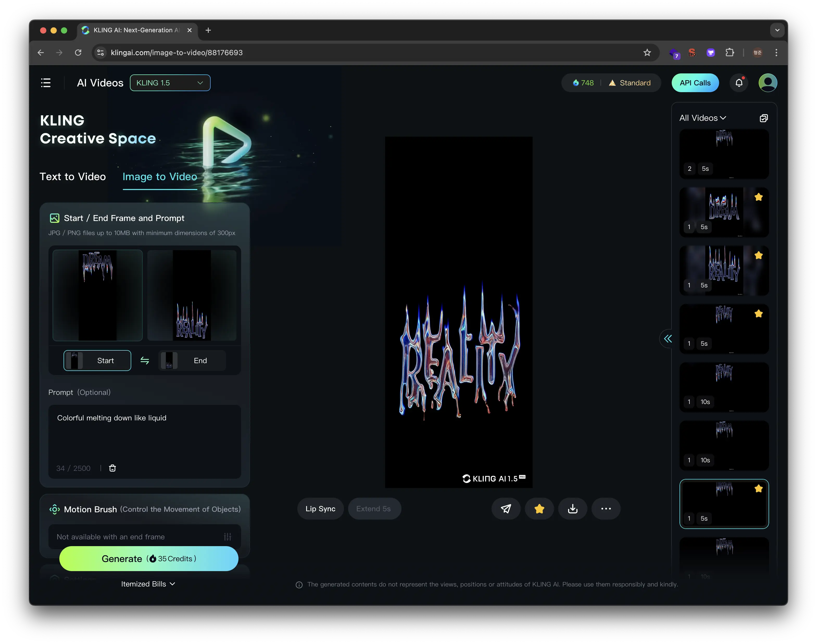This screenshot has width=817, height=644.
Task: Open the three-dots more options button
Action: tap(606, 509)
